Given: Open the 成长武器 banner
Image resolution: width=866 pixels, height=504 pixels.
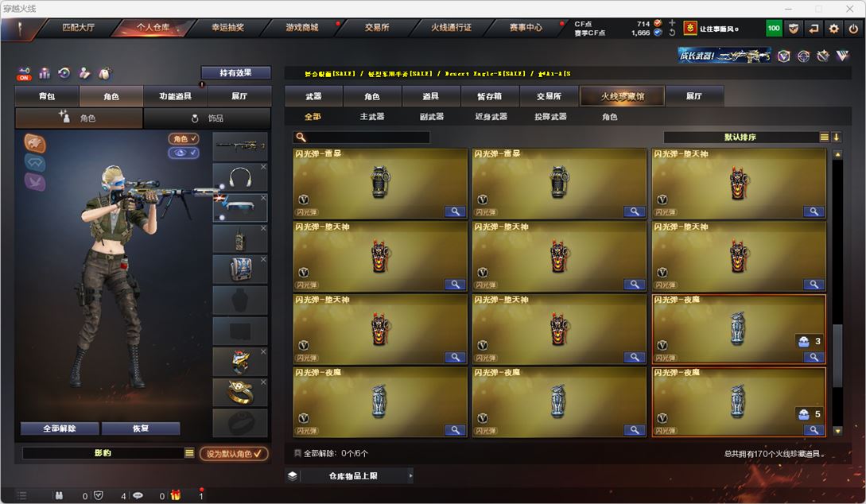Looking at the screenshot, I should (x=724, y=55).
